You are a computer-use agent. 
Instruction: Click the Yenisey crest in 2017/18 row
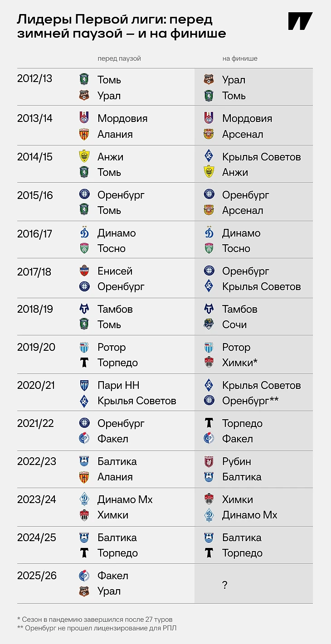point(84,271)
